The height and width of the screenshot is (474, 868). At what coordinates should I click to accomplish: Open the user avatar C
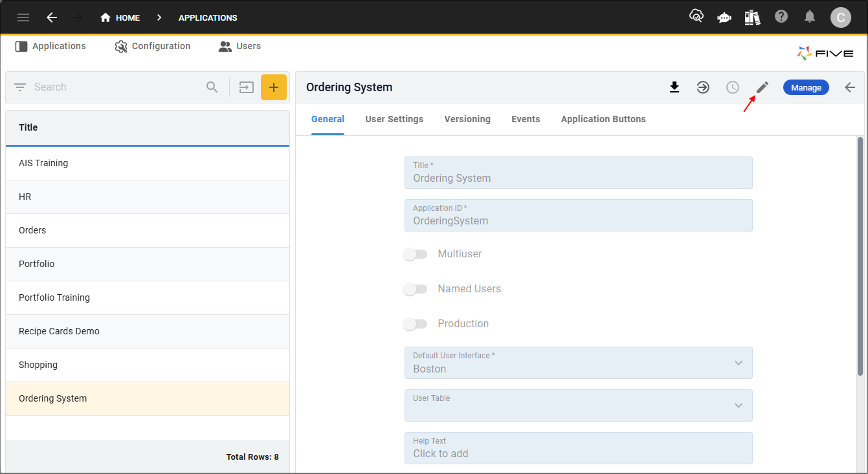841,17
